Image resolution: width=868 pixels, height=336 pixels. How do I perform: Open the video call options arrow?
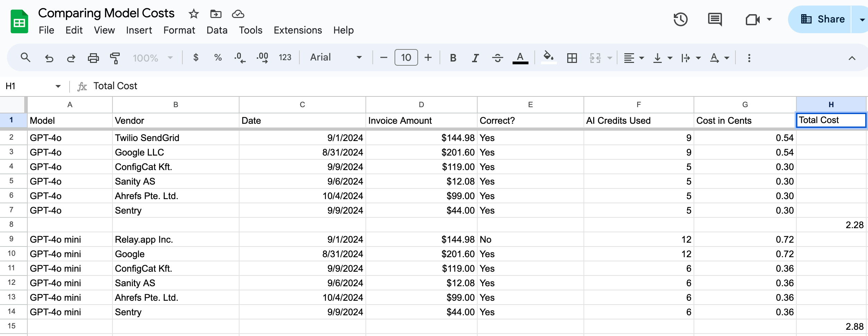coord(769,19)
